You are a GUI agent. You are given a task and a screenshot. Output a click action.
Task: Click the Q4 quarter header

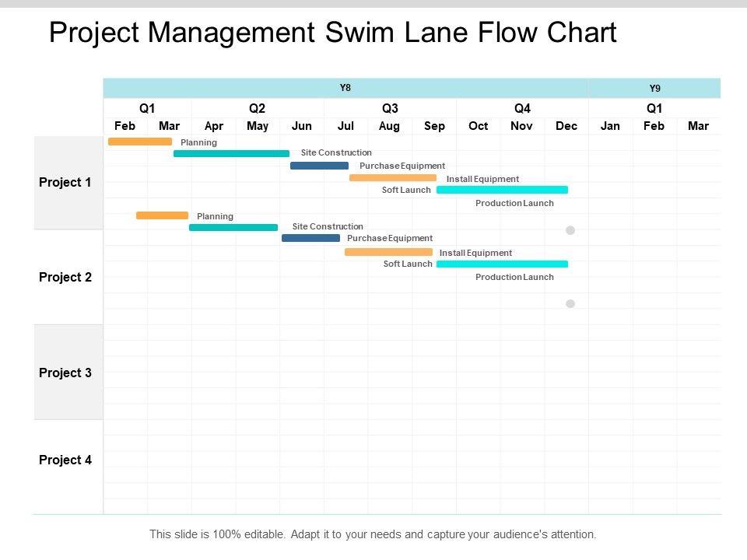[522, 108]
